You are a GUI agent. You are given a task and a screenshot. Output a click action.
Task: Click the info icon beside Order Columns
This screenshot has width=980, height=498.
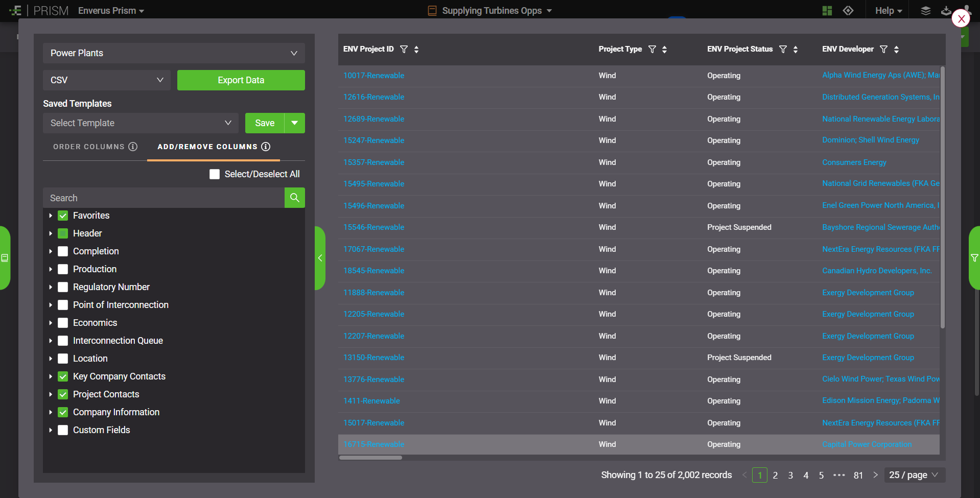(x=133, y=147)
